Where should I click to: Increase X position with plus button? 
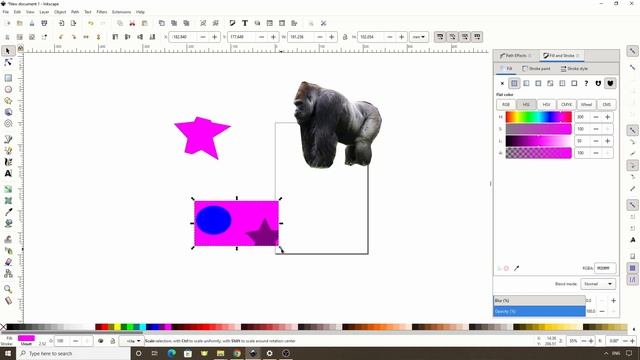[x=215, y=37]
